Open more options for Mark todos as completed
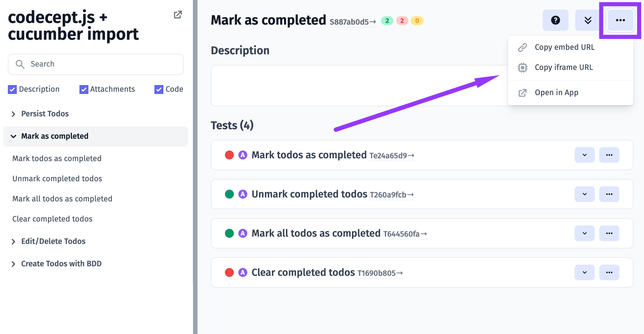The image size is (644, 334). click(609, 155)
